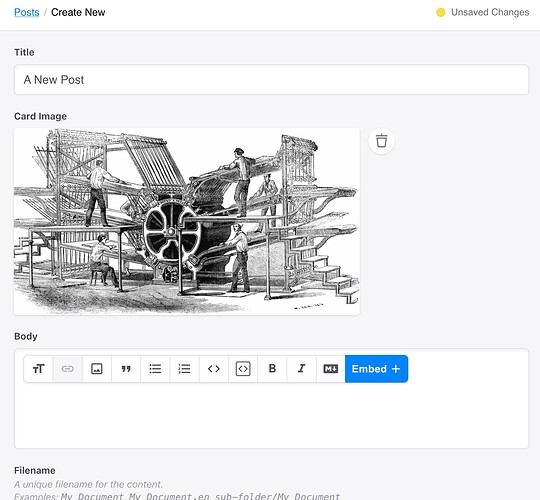Select the printing press card image

click(x=187, y=221)
